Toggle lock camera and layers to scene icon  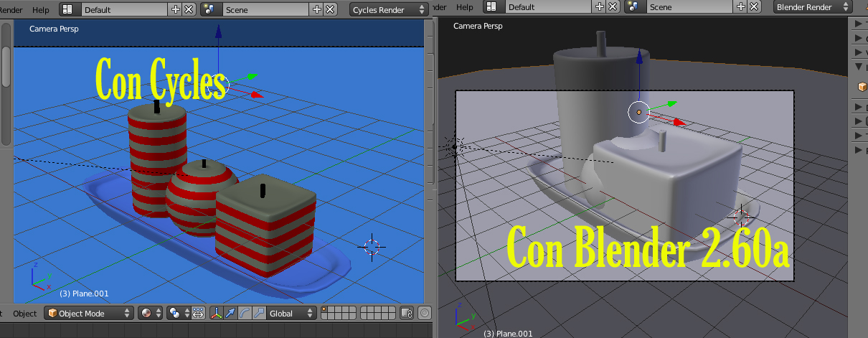click(407, 314)
